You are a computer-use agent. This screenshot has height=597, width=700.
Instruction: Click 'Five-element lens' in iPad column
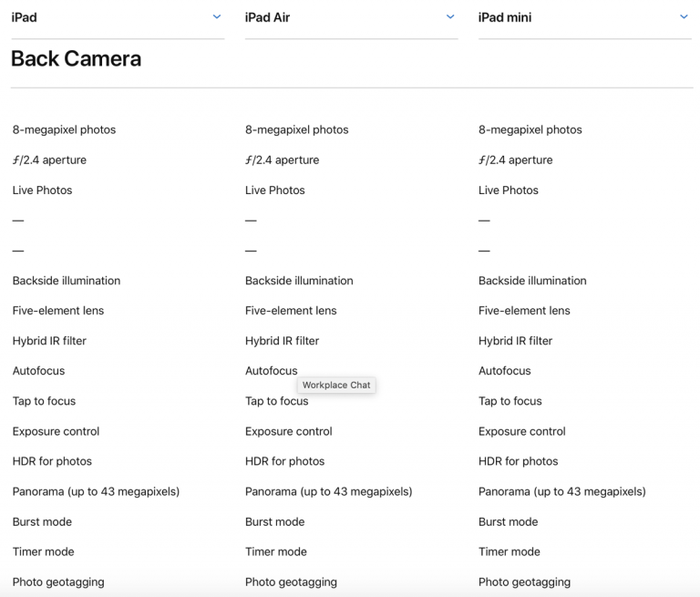pos(58,310)
